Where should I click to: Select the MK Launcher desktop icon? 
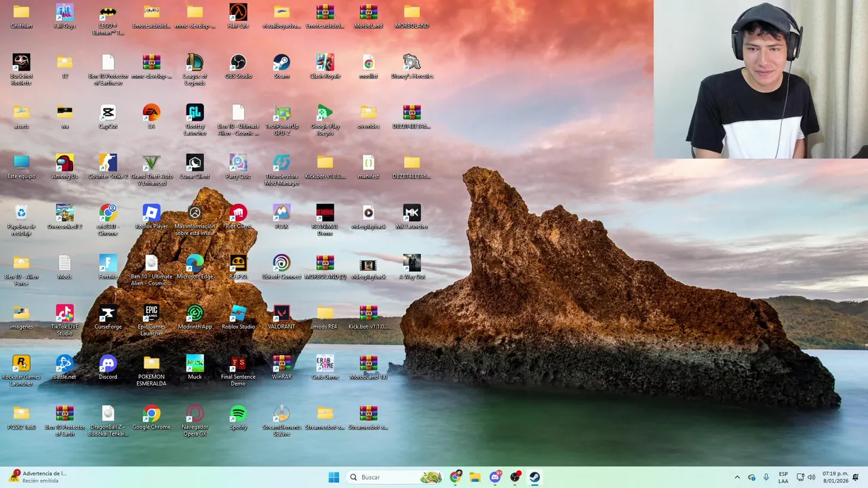point(412,218)
